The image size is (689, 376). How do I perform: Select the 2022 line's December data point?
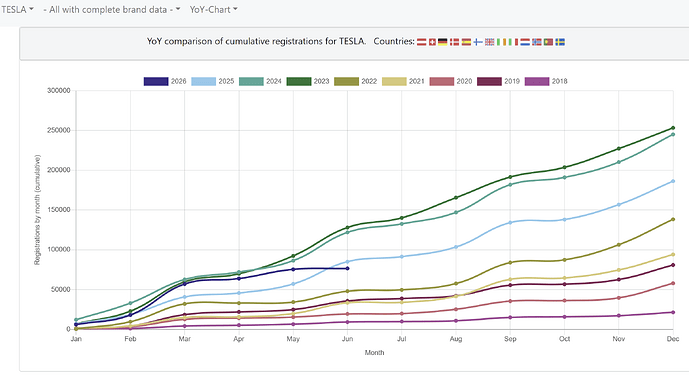tap(673, 219)
